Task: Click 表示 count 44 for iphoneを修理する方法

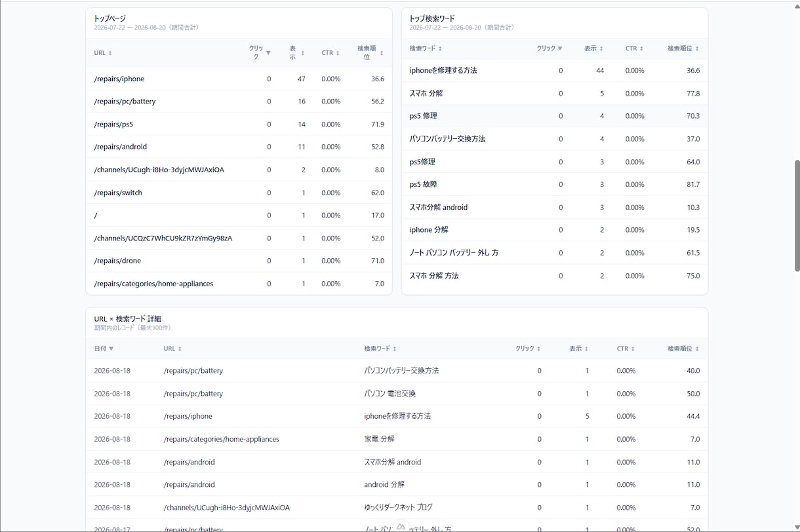Action: (x=600, y=70)
